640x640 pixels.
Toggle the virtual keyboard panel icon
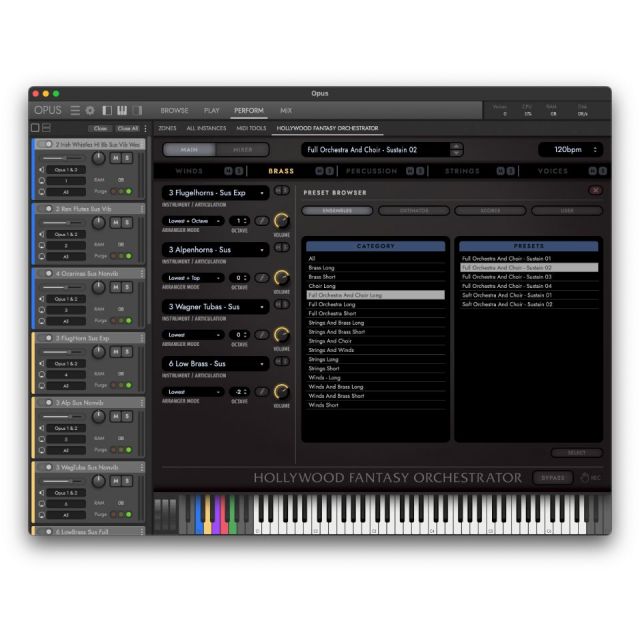click(x=122, y=110)
